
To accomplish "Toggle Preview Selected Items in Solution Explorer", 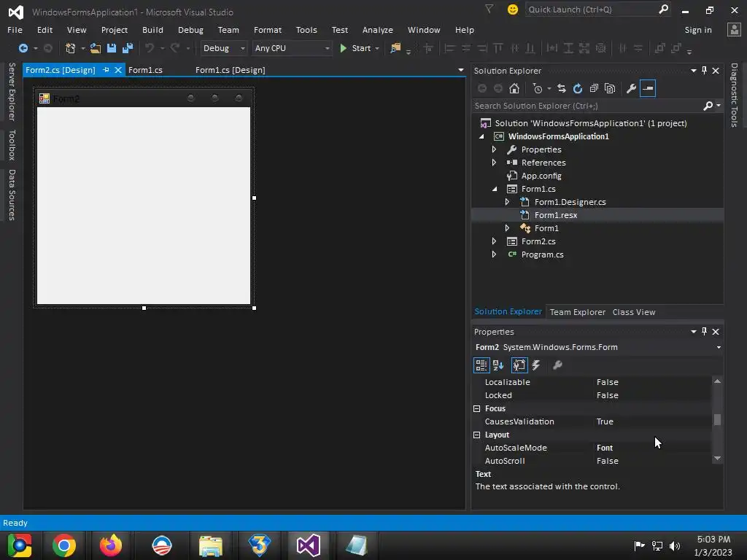I will (x=648, y=88).
